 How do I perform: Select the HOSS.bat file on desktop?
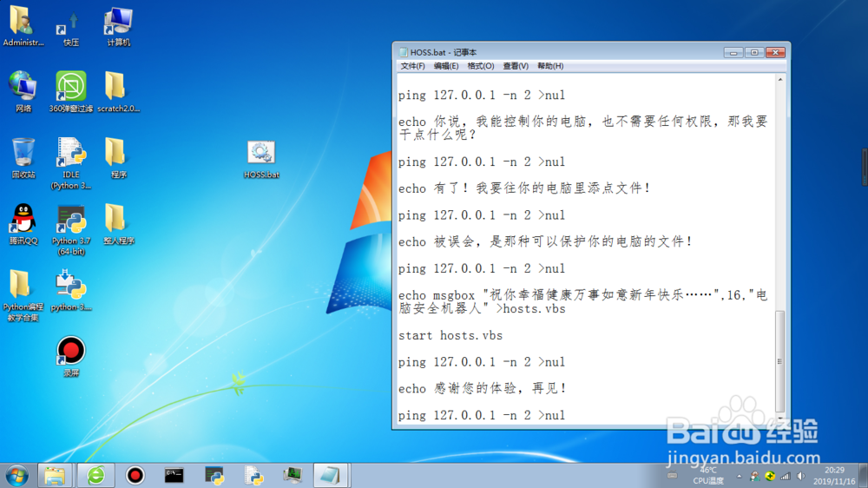261,160
